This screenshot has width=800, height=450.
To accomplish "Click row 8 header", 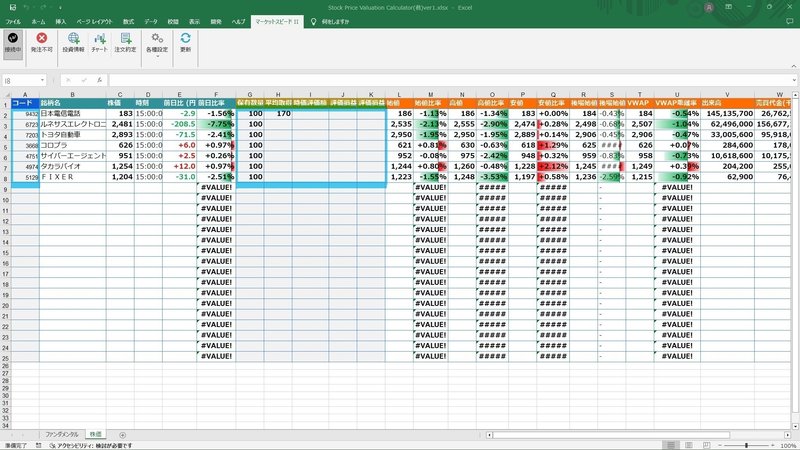I will (x=6, y=178).
